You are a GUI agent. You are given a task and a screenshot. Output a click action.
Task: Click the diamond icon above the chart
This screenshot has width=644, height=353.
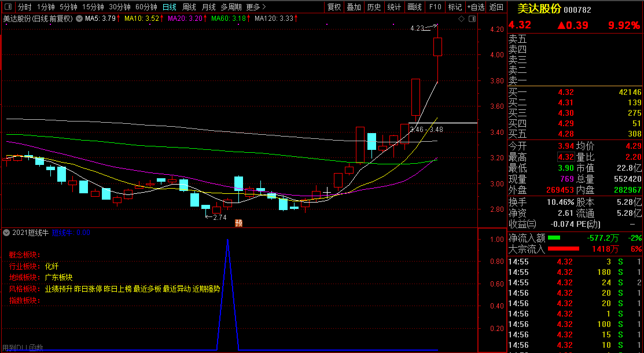[x=462, y=19]
